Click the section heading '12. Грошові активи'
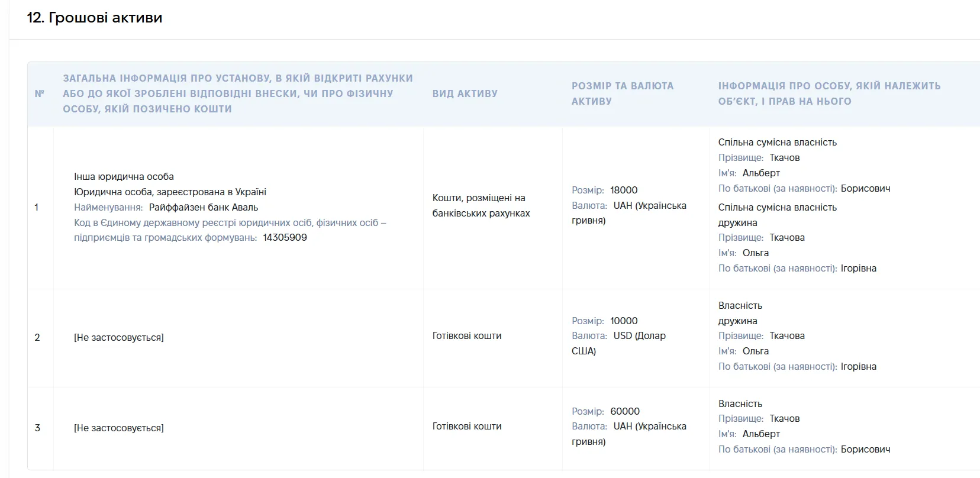Image resolution: width=980 pixels, height=478 pixels. coord(95,18)
